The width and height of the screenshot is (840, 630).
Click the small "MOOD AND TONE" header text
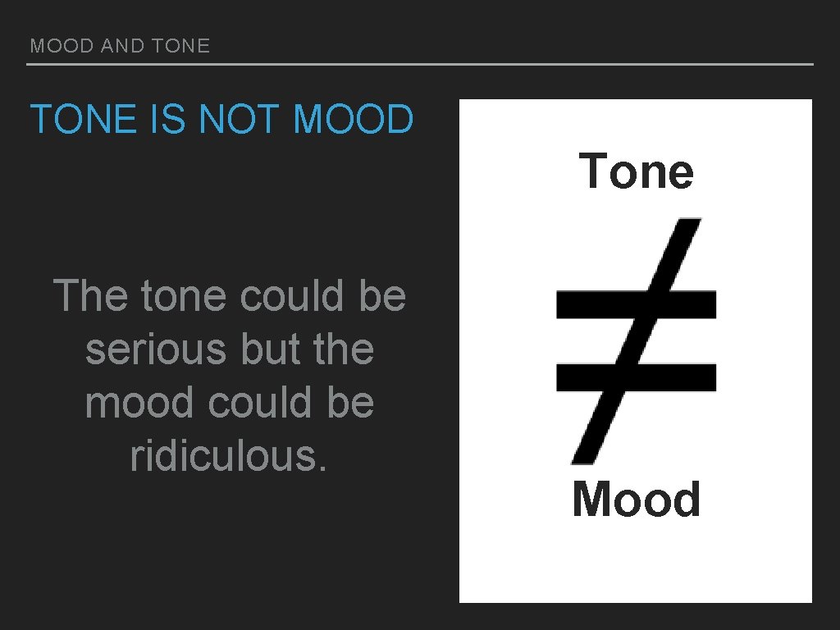(120, 46)
